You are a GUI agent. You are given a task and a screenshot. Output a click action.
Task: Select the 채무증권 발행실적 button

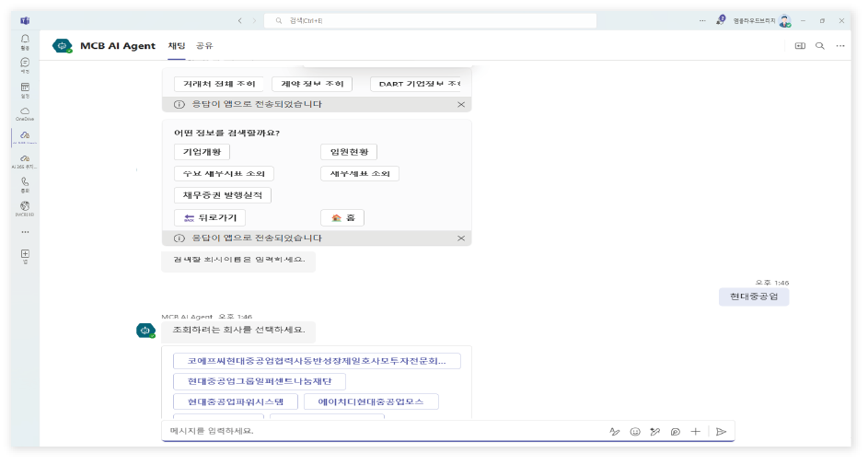point(223,195)
